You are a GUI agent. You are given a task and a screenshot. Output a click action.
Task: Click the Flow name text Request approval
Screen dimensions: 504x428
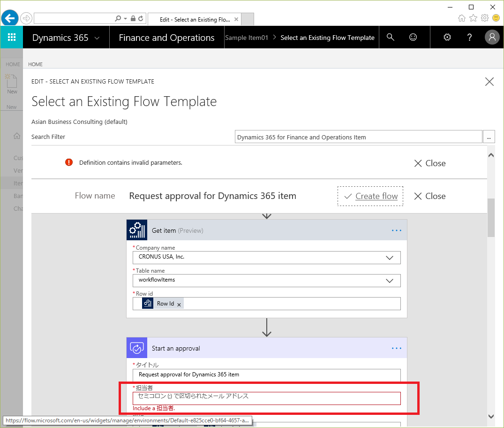212,196
